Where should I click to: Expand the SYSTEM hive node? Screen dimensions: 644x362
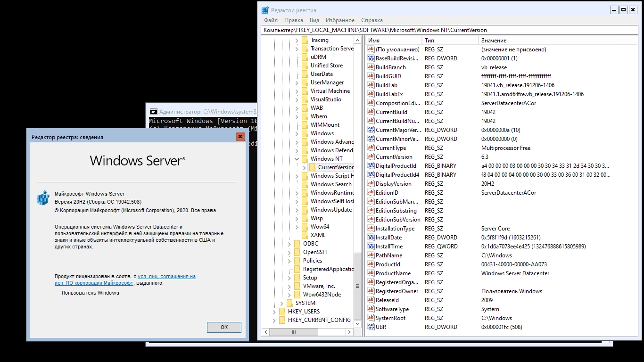click(281, 303)
